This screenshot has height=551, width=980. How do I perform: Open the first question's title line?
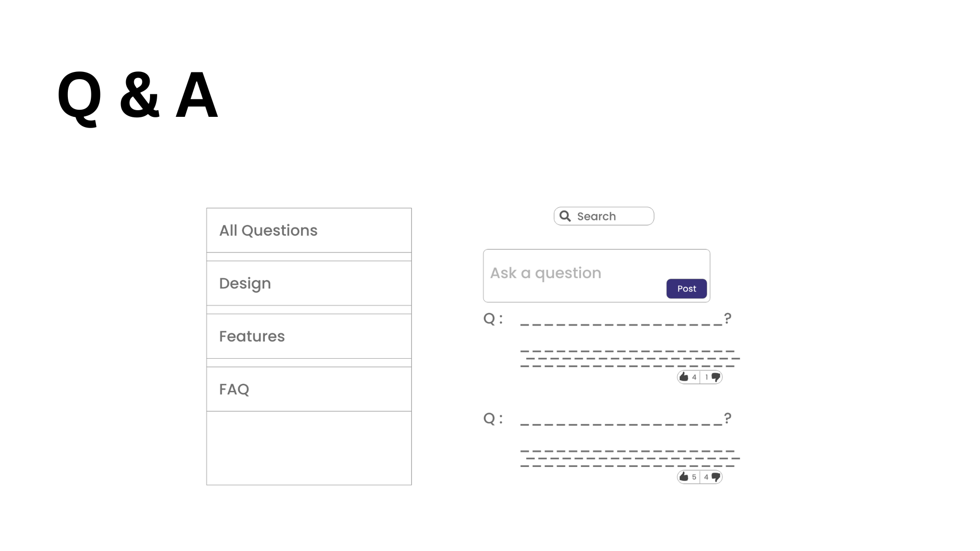click(626, 319)
